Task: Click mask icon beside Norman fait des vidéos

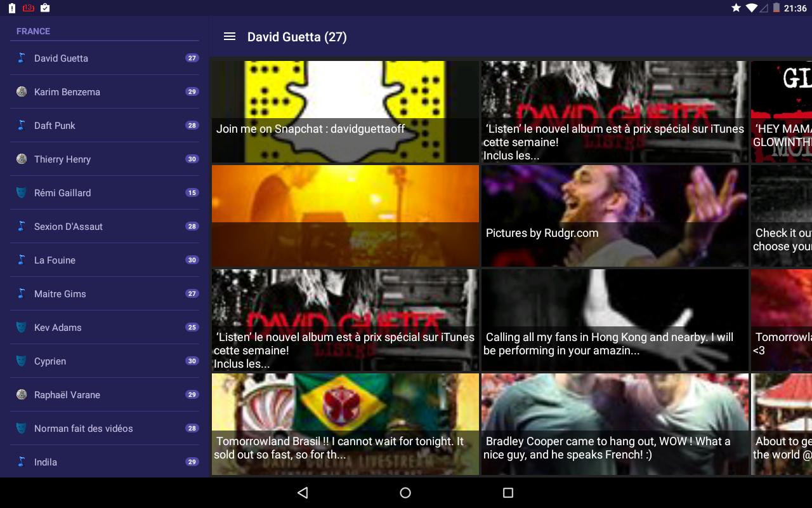Action: [x=21, y=428]
